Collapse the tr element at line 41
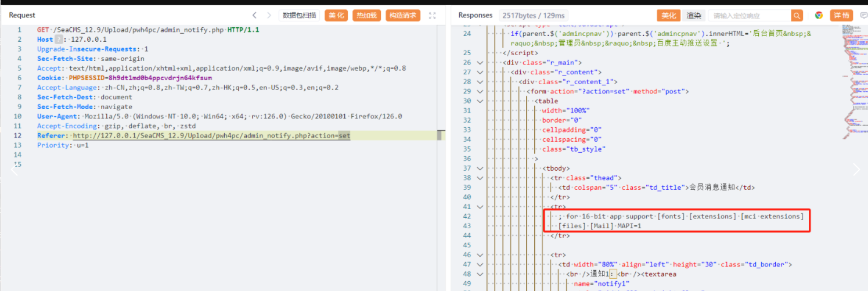The height and width of the screenshot is (291, 868). click(480, 207)
